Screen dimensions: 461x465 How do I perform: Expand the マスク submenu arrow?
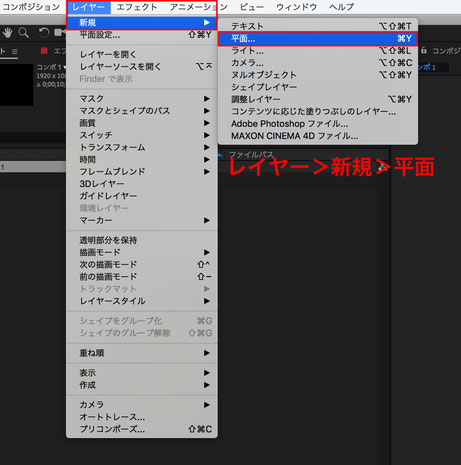207,99
